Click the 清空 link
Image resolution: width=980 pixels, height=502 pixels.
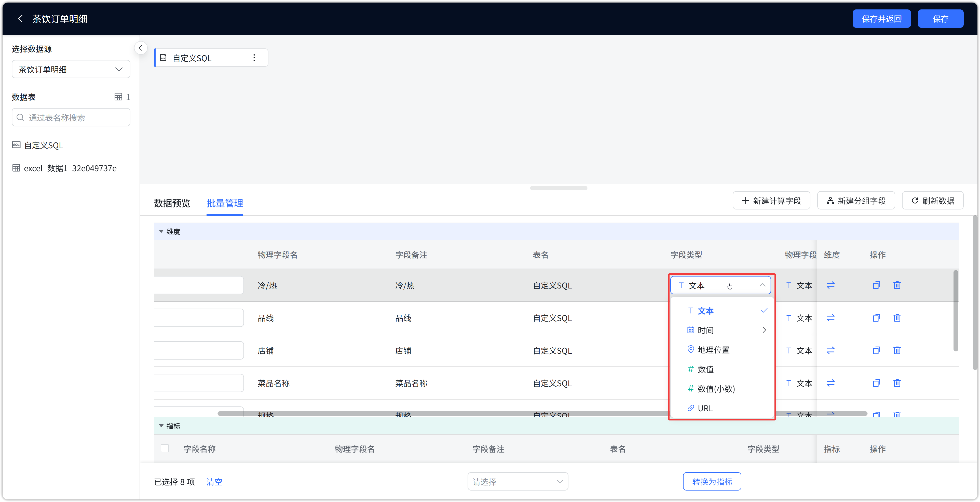tap(214, 481)
